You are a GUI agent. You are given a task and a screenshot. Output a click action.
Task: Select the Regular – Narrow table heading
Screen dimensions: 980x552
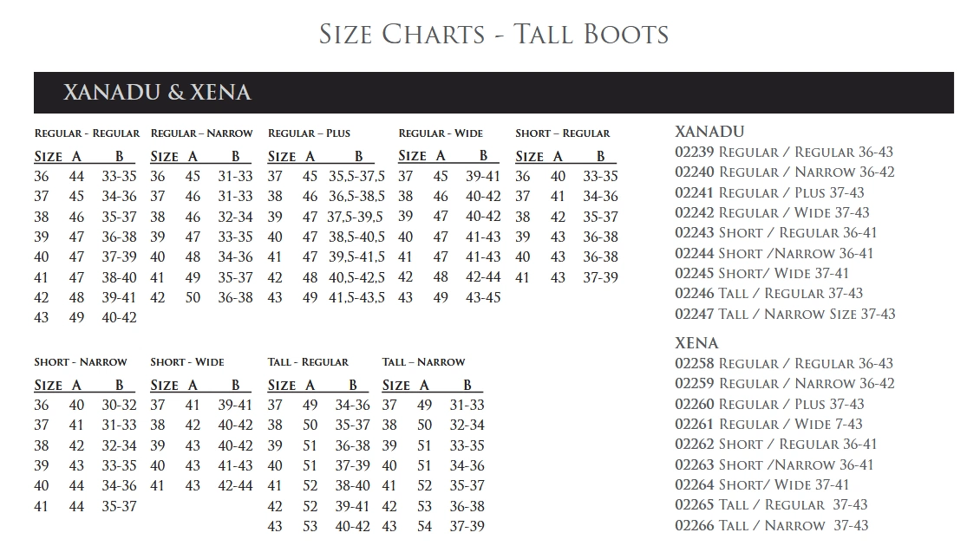pos(201,133)
